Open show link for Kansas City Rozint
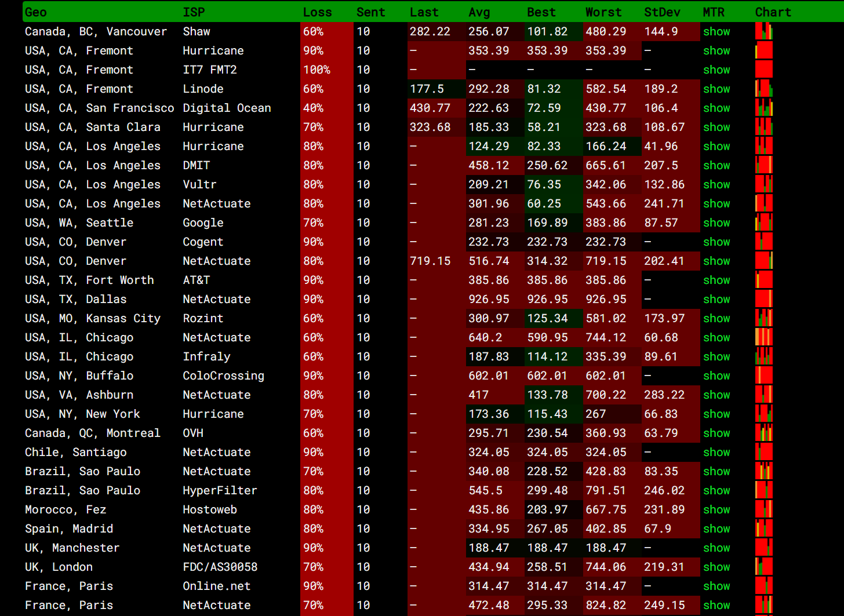Viewport: 844px width, 616px height. click(x=716, y=318)
